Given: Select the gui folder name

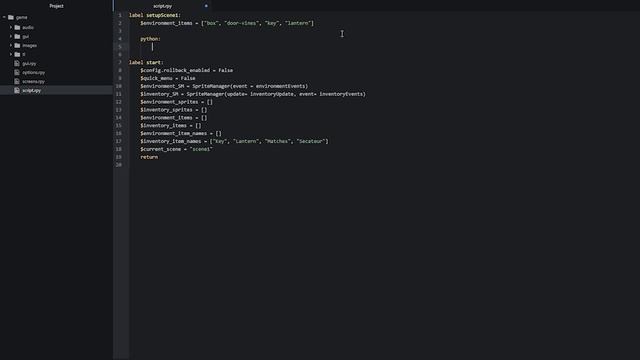Looking at the screenshot, I should [25, 36].
